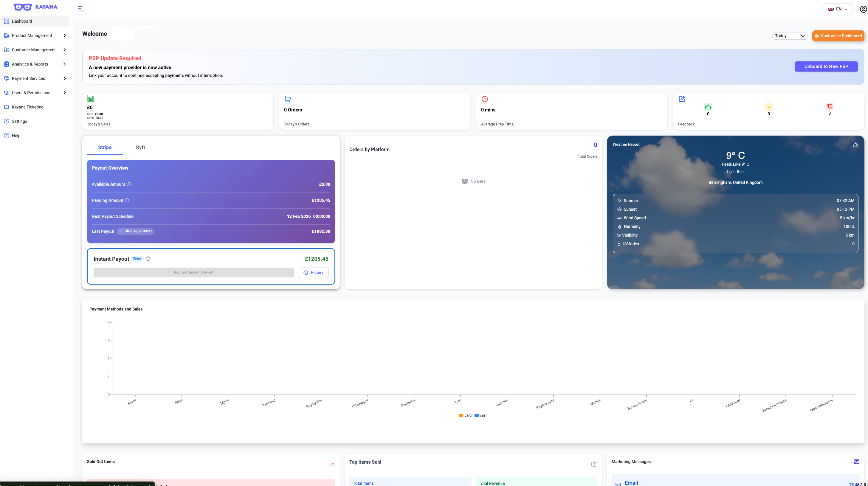Image resolution: width=868 pixels, height=486 pixels.
Task: Click the Today's Orders cart icon
Action: (287, 99)
